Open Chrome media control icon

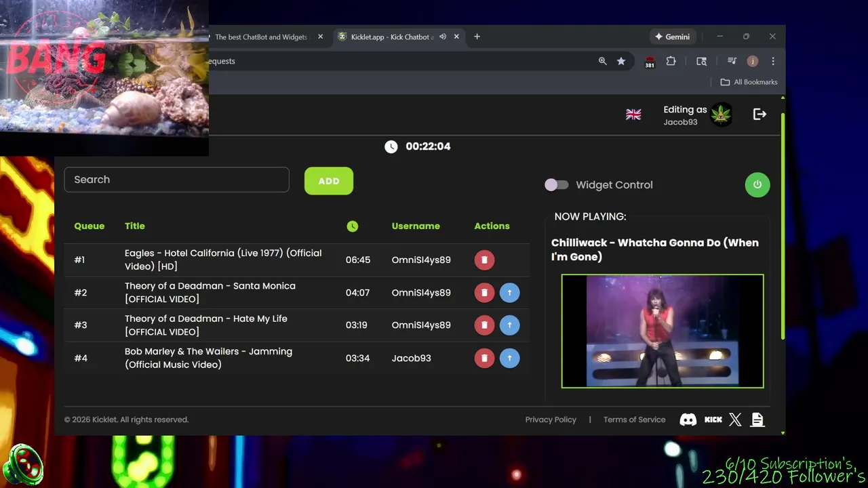coord(732,61)
